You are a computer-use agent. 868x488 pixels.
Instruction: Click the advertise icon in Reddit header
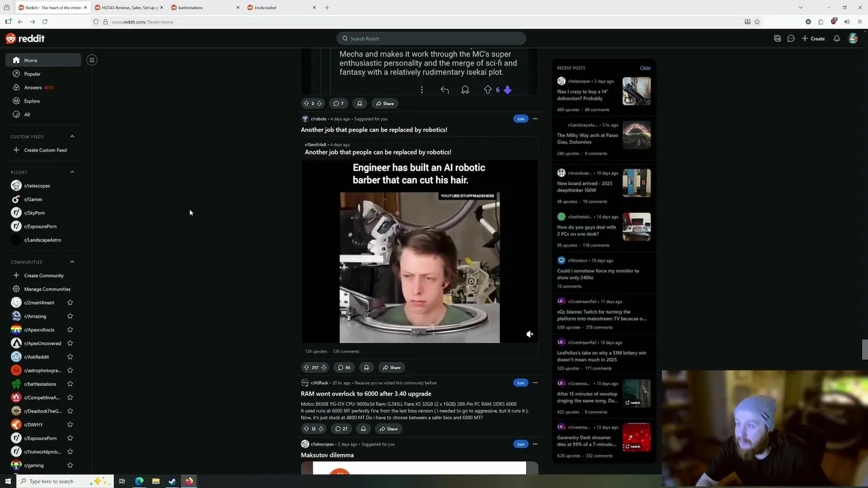coord(777,39)
